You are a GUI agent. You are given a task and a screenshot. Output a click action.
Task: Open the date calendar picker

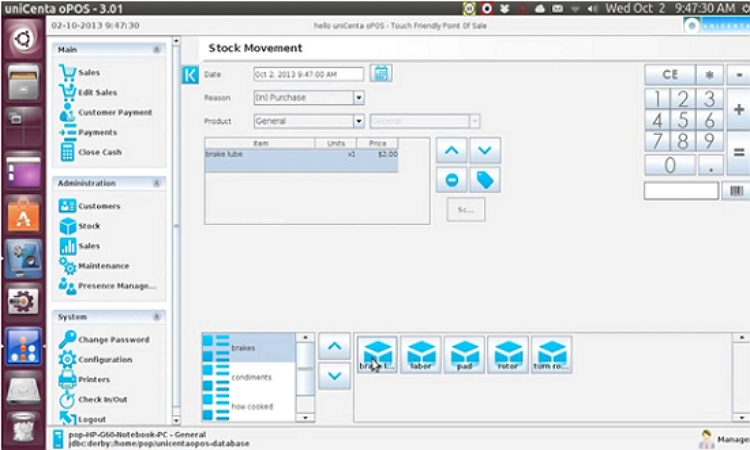pos(381,74)
